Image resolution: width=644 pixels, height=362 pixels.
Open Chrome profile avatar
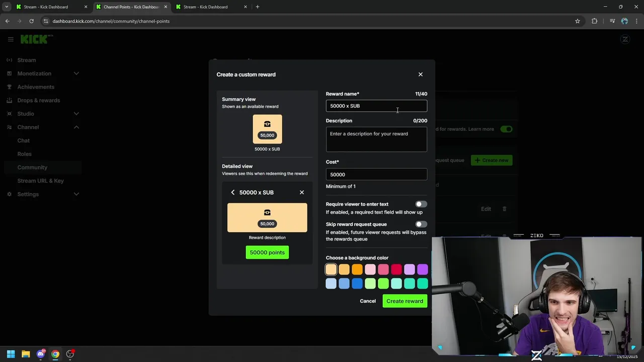(624, 21)
